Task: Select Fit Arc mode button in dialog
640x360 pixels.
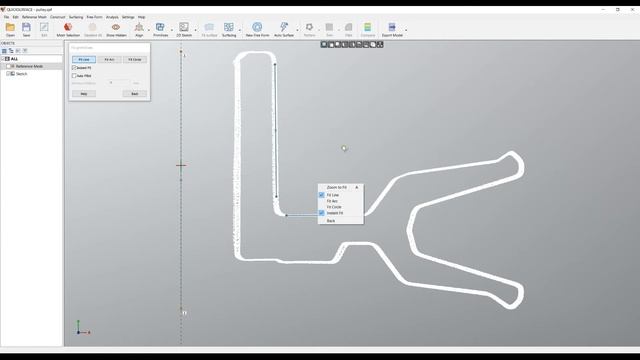Action: pos(109,60)
